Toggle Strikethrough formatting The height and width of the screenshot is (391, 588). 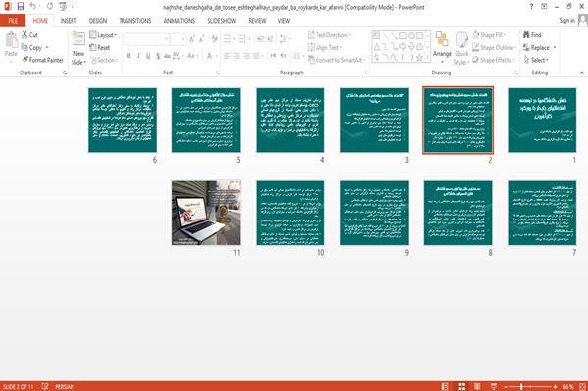(x=168, y=56)
